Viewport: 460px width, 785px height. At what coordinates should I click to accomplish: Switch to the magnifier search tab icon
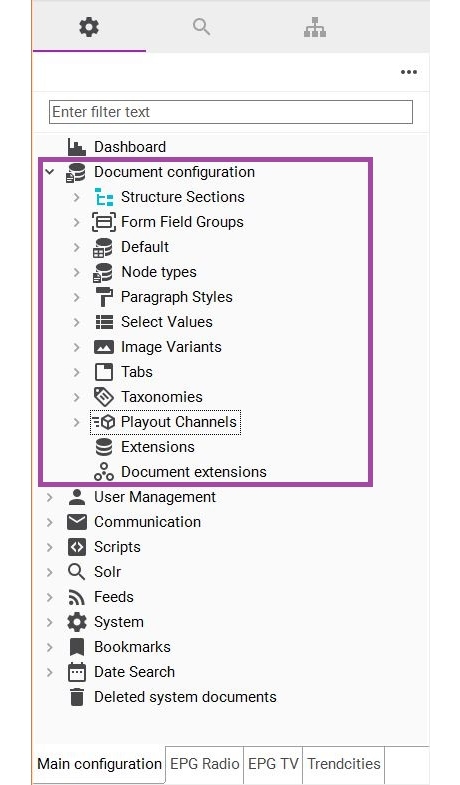tap(201, 27)
